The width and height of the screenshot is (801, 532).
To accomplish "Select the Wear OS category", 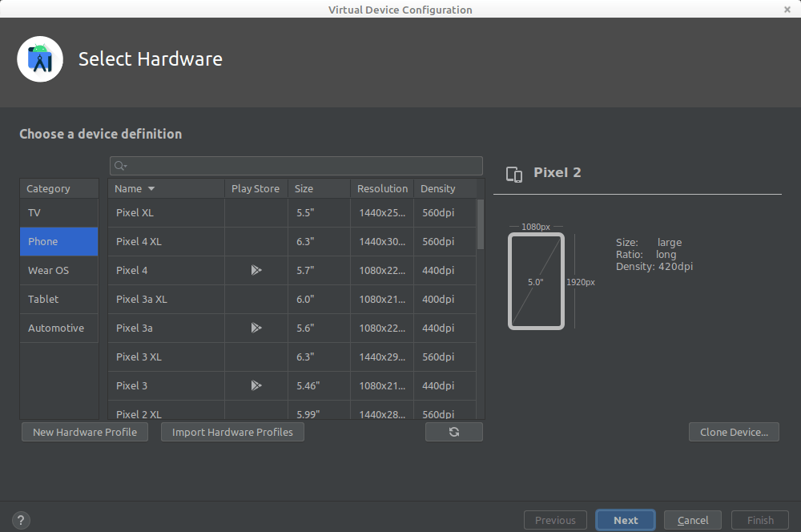I will click(x=59, y=270).
